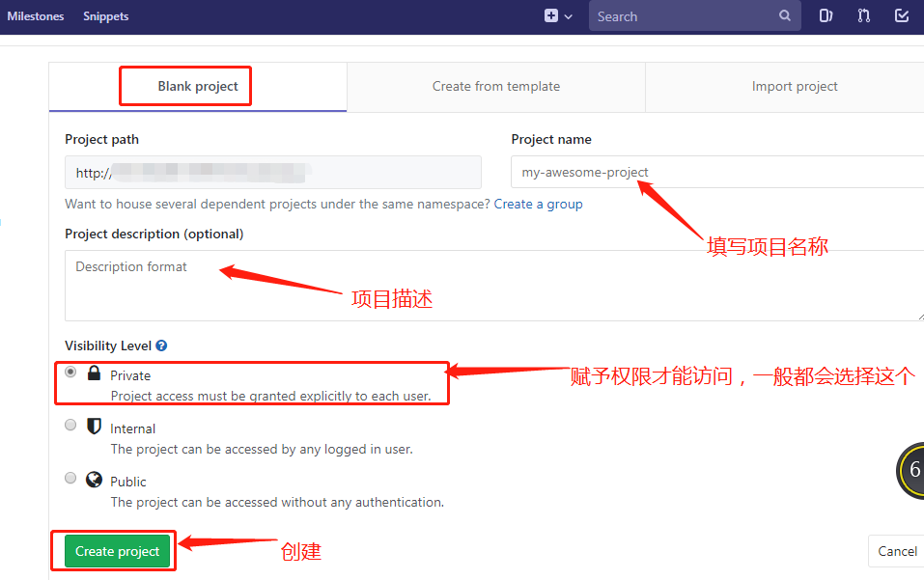Click inside the Project description textarea

pos(290,285)
